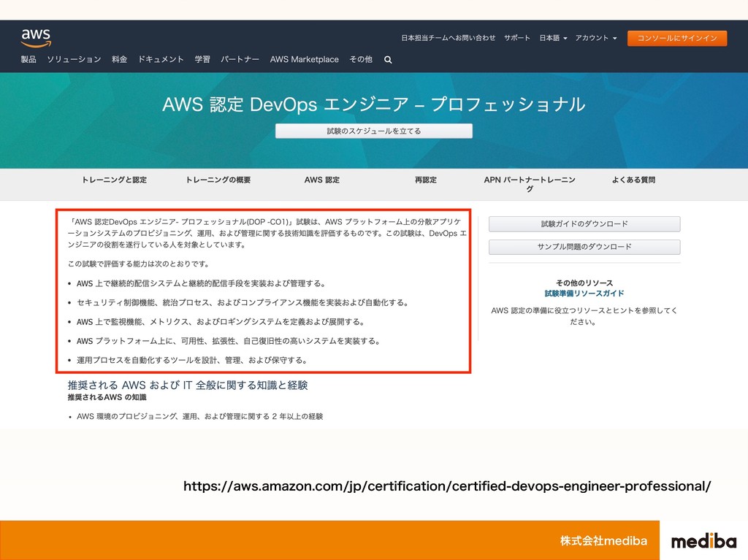Click bullet about セキュリティ制御機能

(x=243, y=302)
